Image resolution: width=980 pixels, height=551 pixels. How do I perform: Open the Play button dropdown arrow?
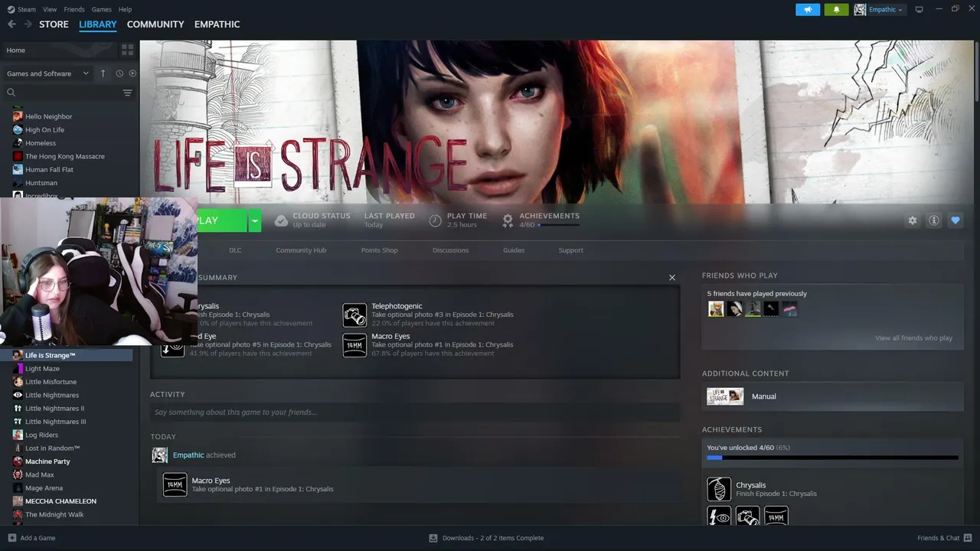(255, 220)
